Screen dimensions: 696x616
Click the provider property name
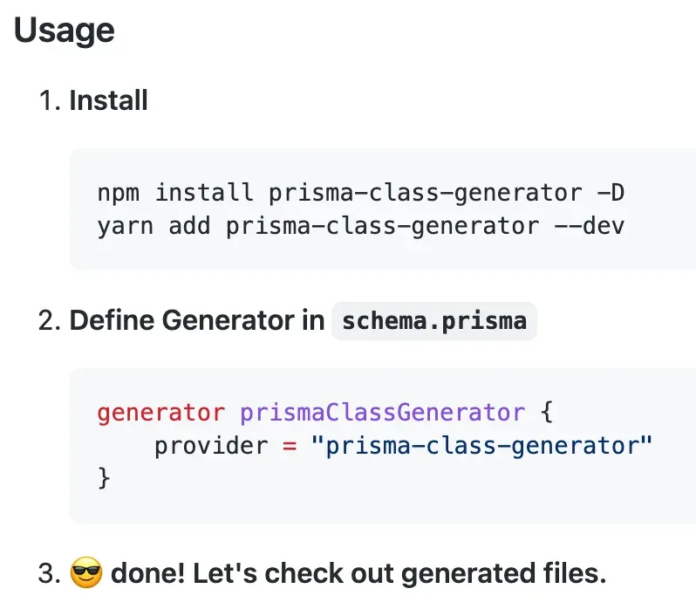pos(211,446)
